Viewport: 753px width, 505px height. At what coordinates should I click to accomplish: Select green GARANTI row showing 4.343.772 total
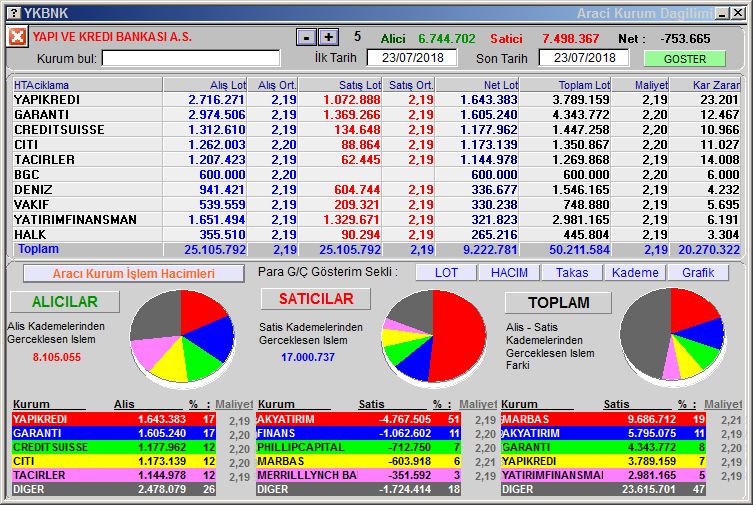coord(603,447)
